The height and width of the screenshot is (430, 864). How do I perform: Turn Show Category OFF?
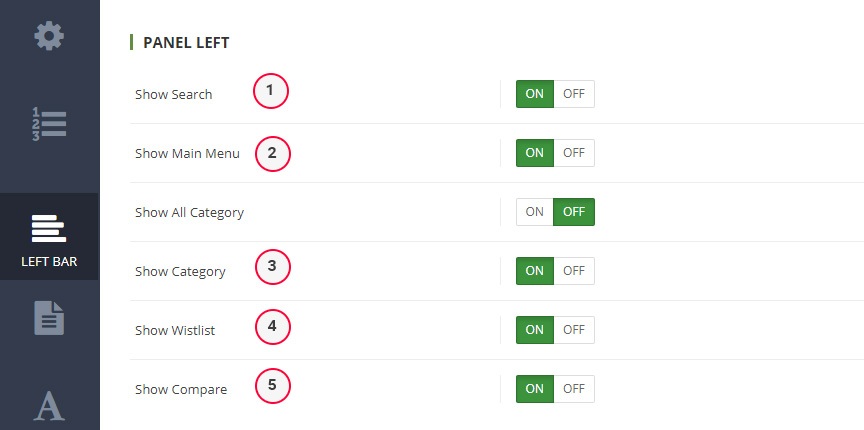coord(574,271)
